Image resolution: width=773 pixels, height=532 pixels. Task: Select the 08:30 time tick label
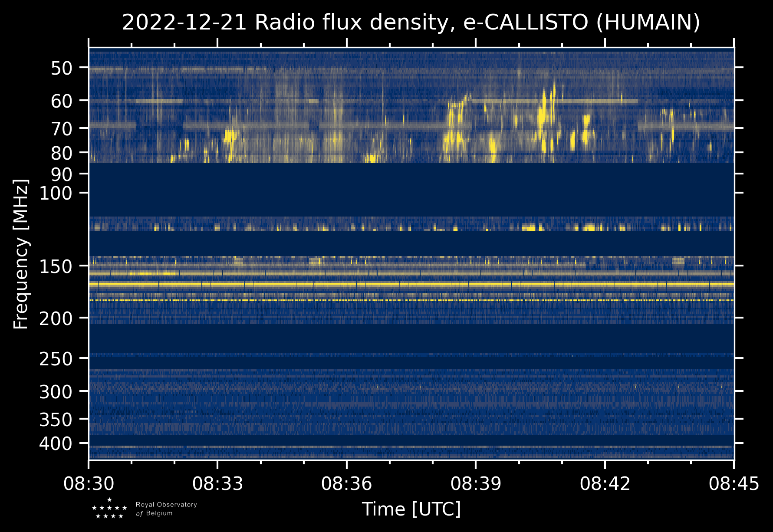[89, 483]
